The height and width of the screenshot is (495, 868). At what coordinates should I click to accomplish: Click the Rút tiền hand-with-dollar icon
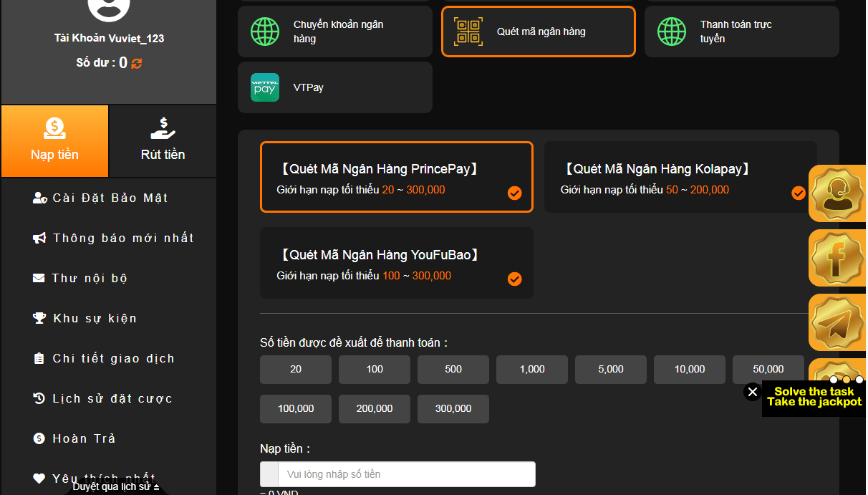tap(163, 129)
